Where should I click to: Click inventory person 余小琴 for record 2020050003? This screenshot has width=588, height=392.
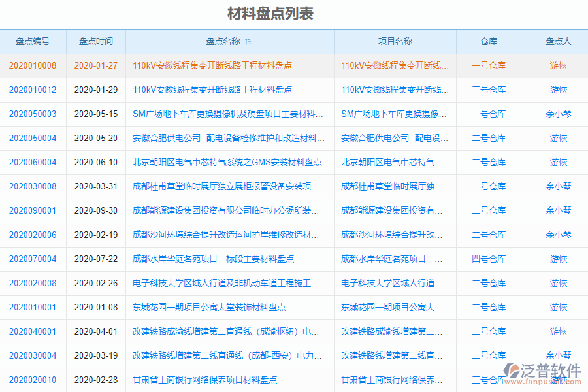tap(557, 114)
